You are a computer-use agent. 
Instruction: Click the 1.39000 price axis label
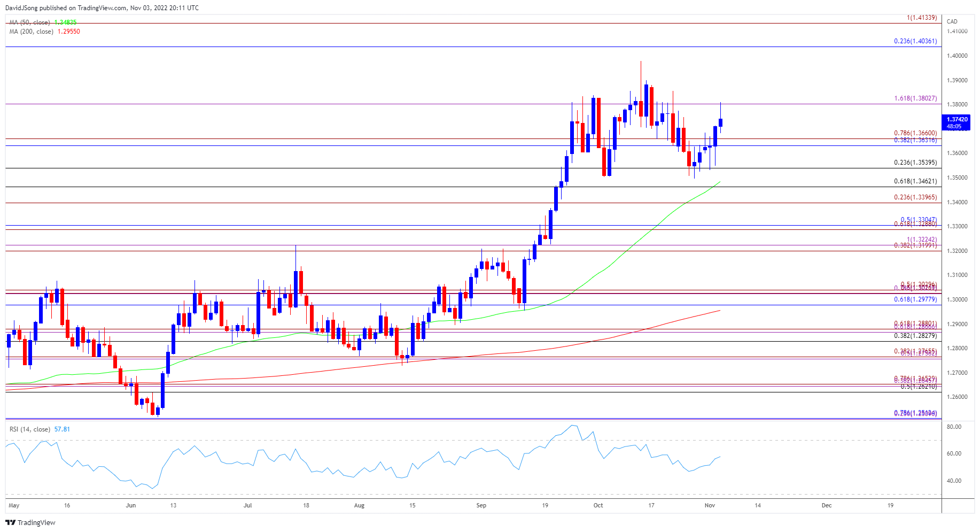(957, 80)
